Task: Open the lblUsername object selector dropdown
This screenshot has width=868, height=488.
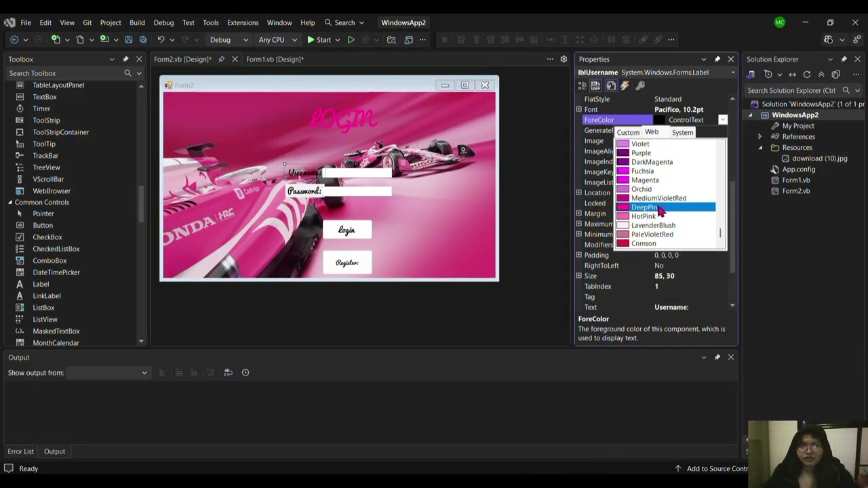Action: pos(733,73)
